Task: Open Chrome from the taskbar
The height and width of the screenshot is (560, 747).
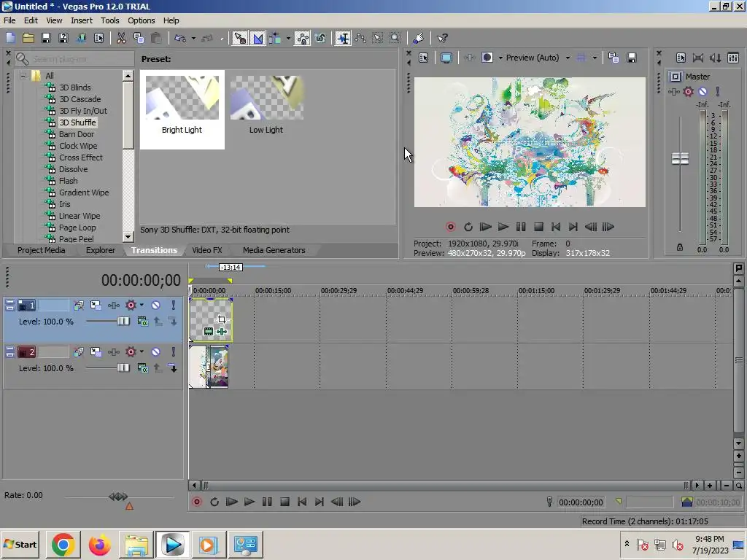Action: click(x=63, y=544)
